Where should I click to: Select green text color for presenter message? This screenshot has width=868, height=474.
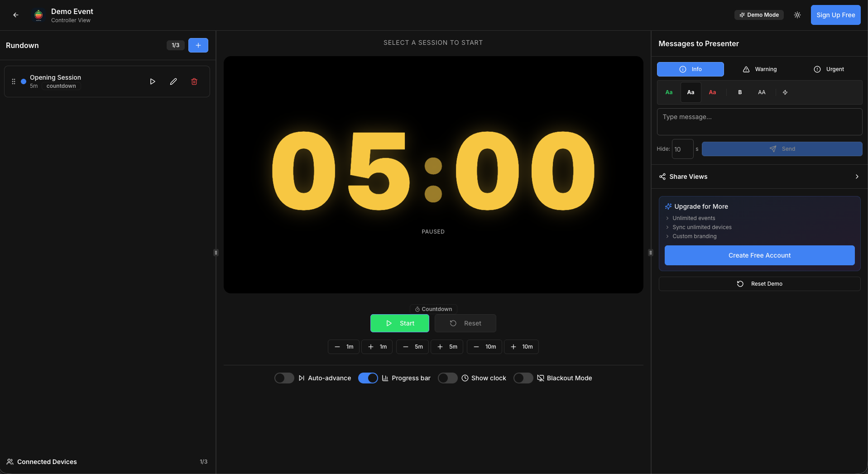coord(669,92)
